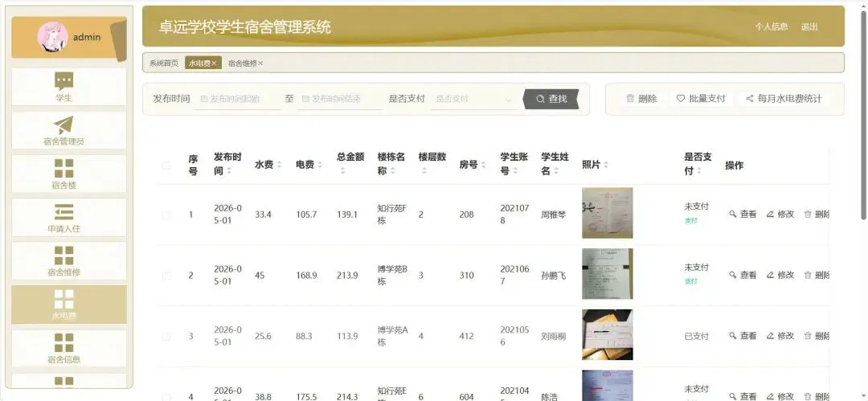868x401 pixels.
Task: Sort by 学生账号 column header arrows
Action: (515, 172)
